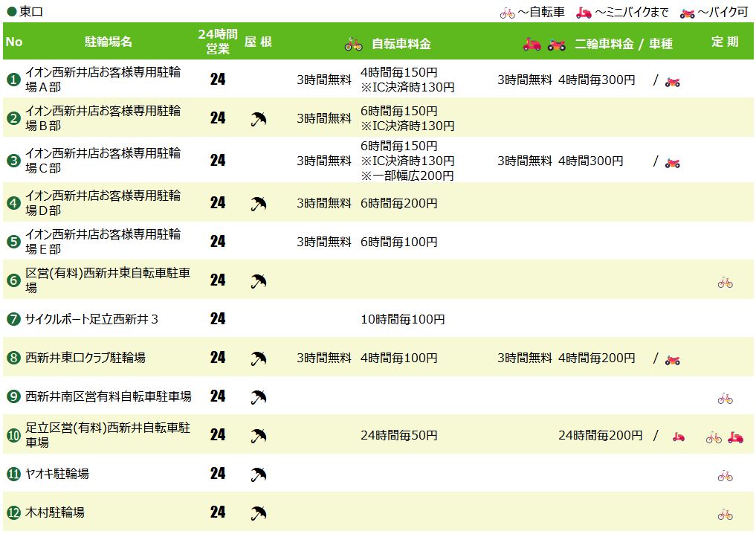Select サイクルポート足立西新井3 parking name
This screenshot has height=534, width=756.
(92, 319)
